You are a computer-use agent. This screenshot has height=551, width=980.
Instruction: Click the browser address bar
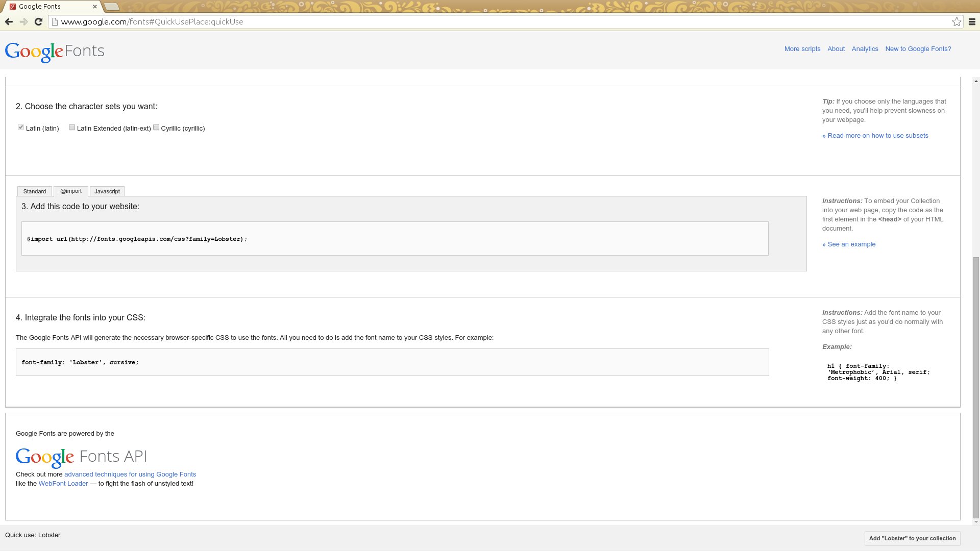(x=505, y=21)
